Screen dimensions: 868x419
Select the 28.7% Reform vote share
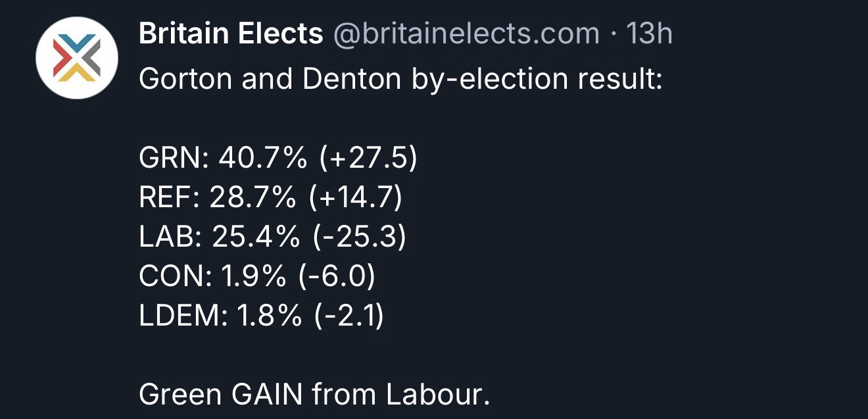[x=253, y=199]
